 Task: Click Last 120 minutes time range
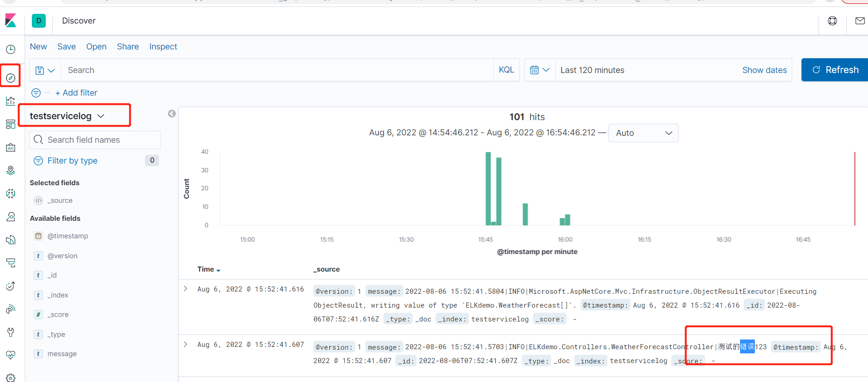click(592, 70)
